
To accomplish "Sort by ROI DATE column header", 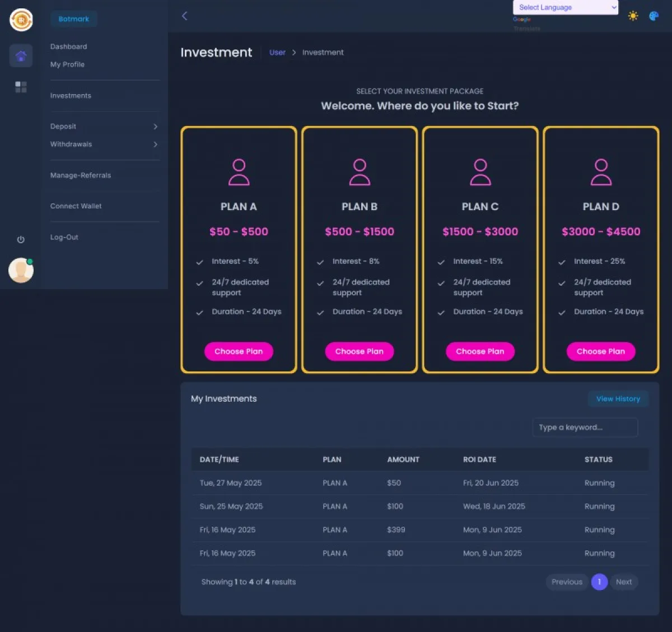I will coord(479,459).
